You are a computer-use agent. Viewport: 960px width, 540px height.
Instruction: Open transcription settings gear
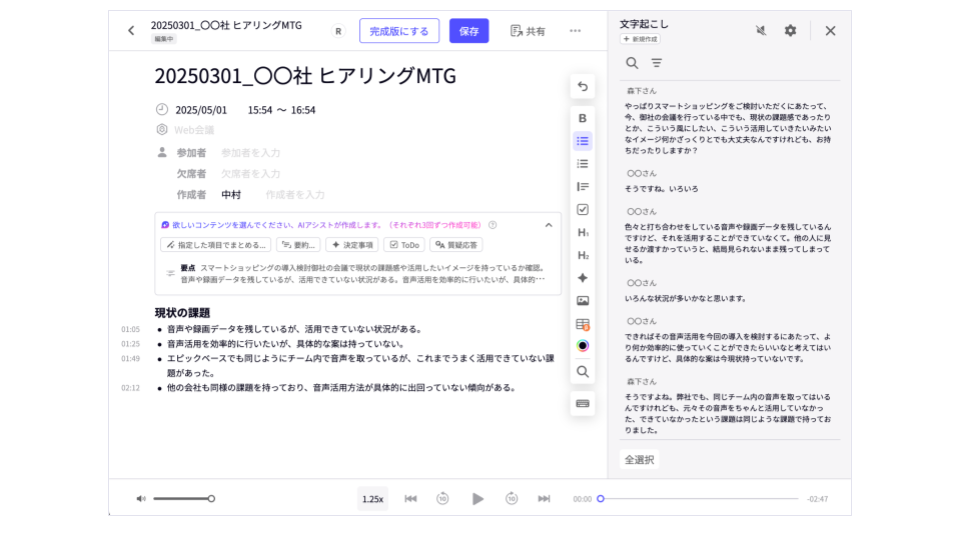click(790, 31)
